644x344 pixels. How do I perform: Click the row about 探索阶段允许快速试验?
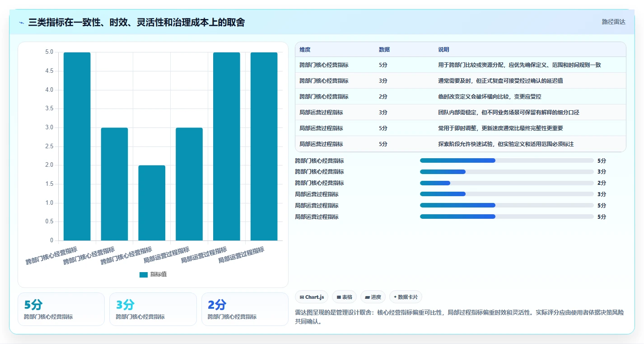click(461, 144)
